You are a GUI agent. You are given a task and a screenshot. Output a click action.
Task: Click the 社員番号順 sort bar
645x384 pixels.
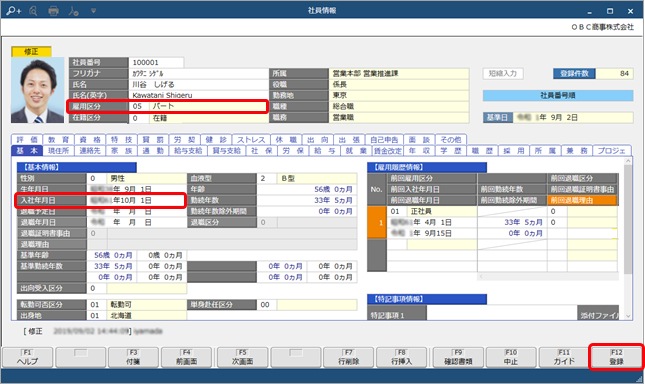558,95
